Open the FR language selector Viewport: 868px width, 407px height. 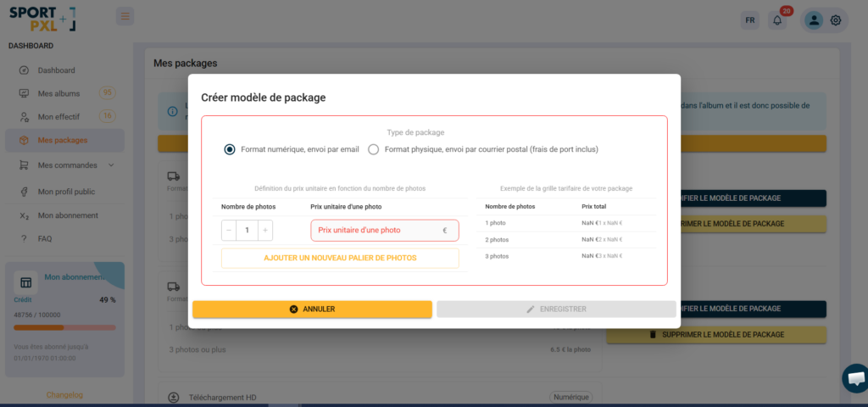click(749, 20)
